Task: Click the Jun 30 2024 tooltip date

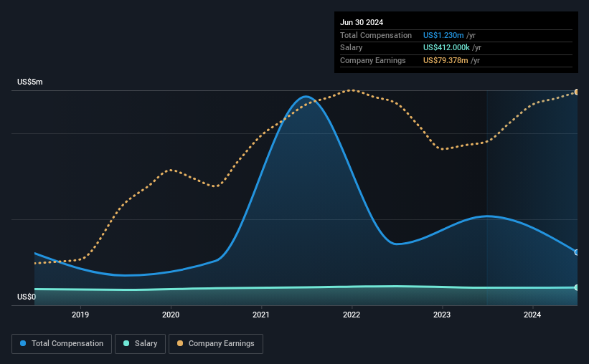Action: [362, 22]
